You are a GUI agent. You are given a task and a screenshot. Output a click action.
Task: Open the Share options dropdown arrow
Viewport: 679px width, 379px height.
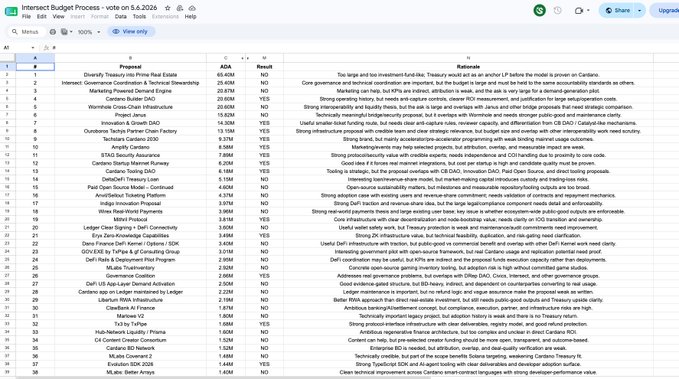[639, 10]
